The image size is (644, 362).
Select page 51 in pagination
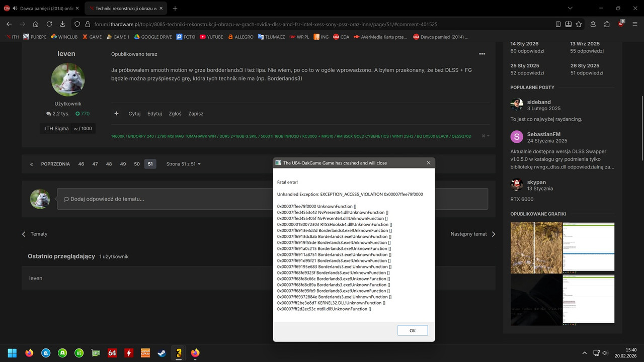150,164
